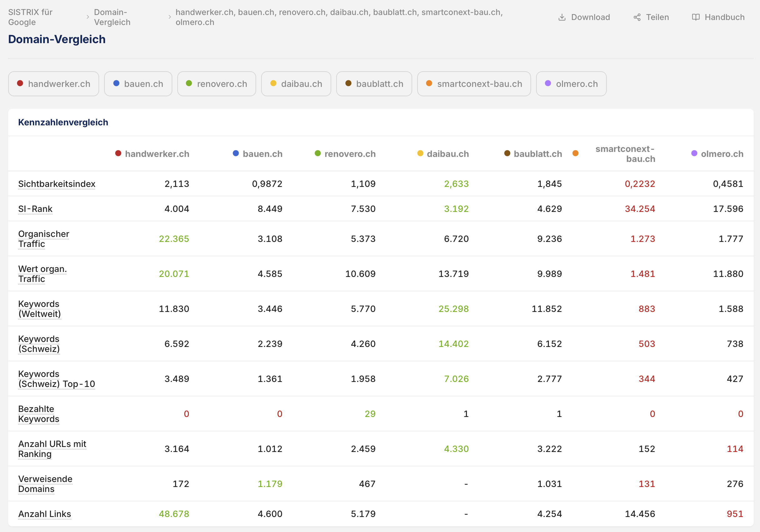Click the Keywords (Weltweit) label
This screenshot has width=760, height=532.
click(39, 309)
